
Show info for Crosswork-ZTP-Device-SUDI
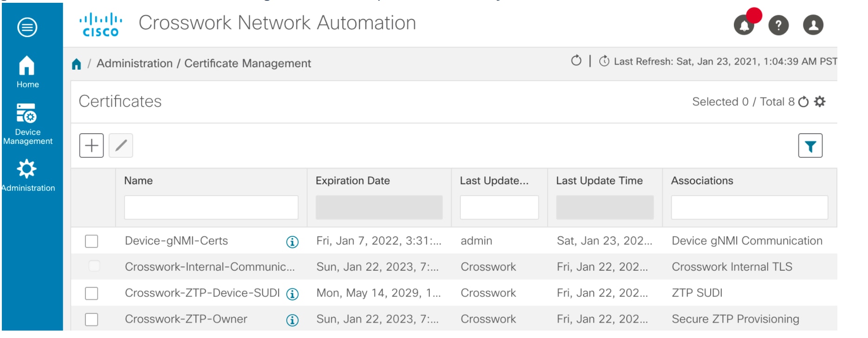click(292, 294)
